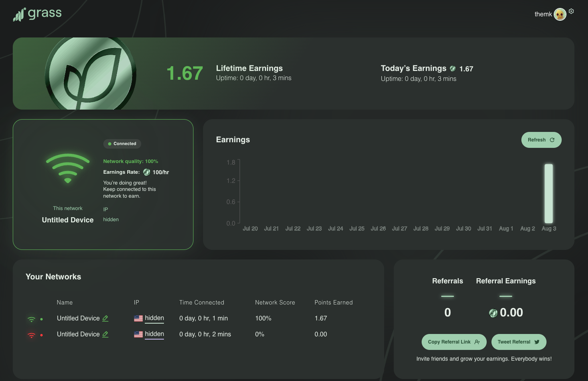Screen dimensions: 588x381
Task: Click the red Wi-Fi icon in networks table
Action: click(32, 335)
